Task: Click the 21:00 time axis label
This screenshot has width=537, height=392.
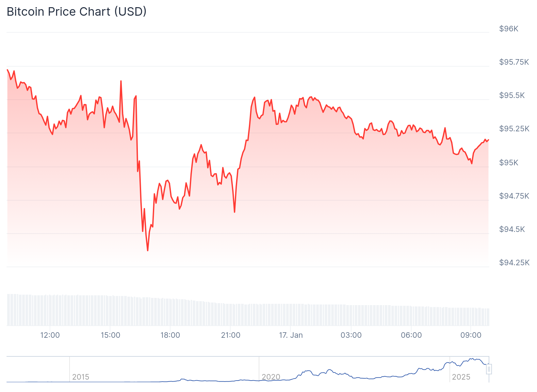Action: pos(231,335)
